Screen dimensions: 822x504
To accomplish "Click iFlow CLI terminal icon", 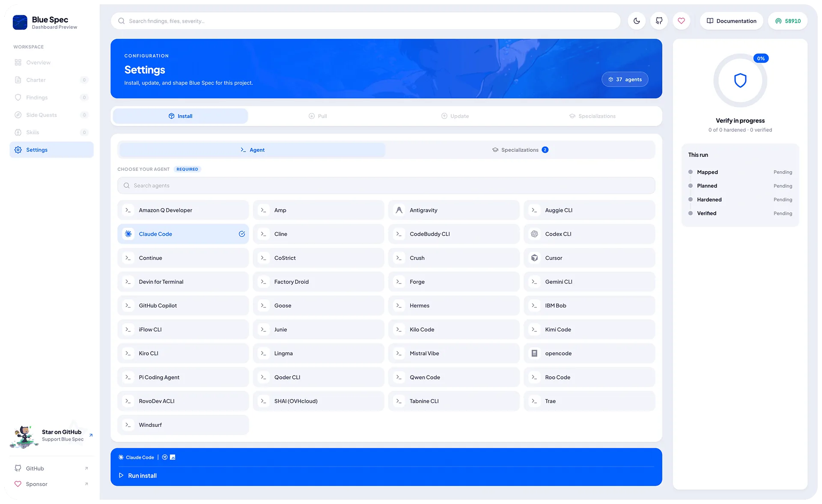I will (128, 329).
